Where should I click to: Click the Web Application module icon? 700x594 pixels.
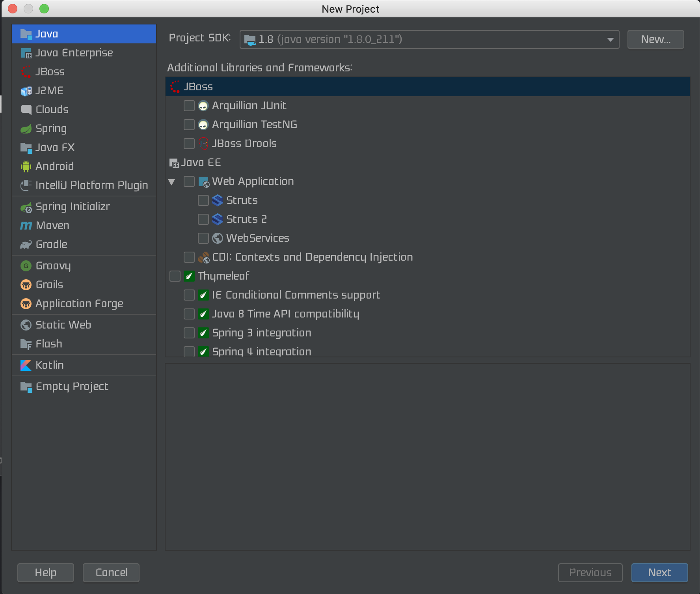click(x=204, y=182)
